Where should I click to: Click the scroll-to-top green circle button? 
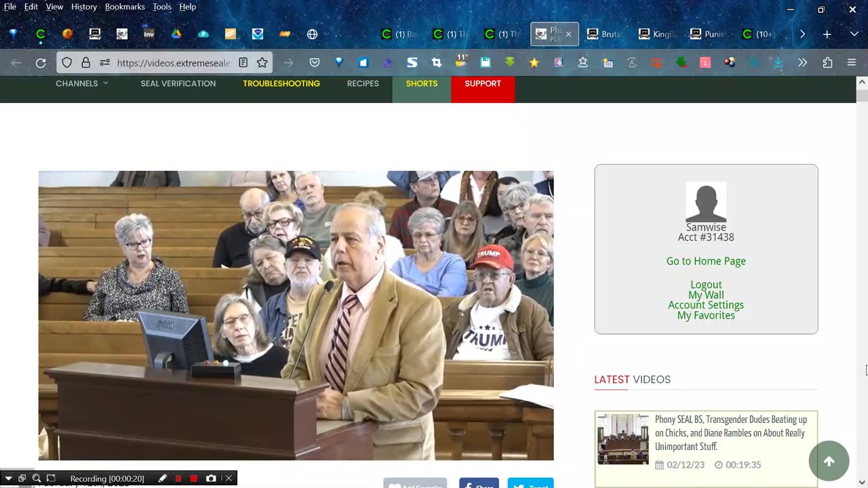click(x=829, y=461)
